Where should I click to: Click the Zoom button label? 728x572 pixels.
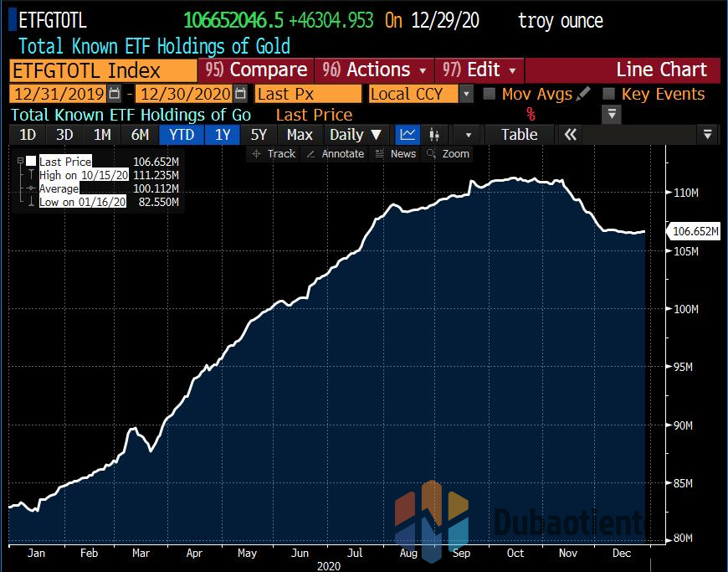(x=455, y=154)
